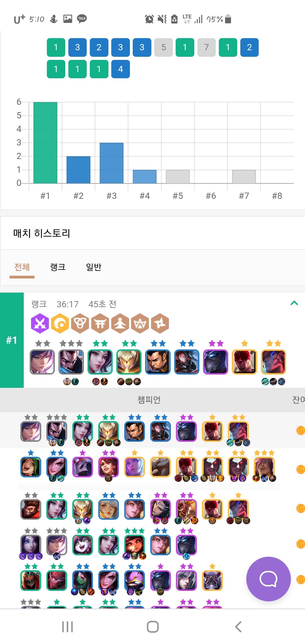Tap the gray placement badge showing 7
Image resolution: width=305 pixels, height=644 pixels.
[x=206, y=47]
